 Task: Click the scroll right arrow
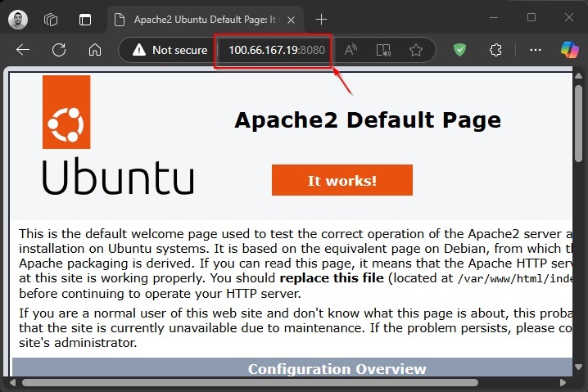pyautogui.click(x=563, y=383)
